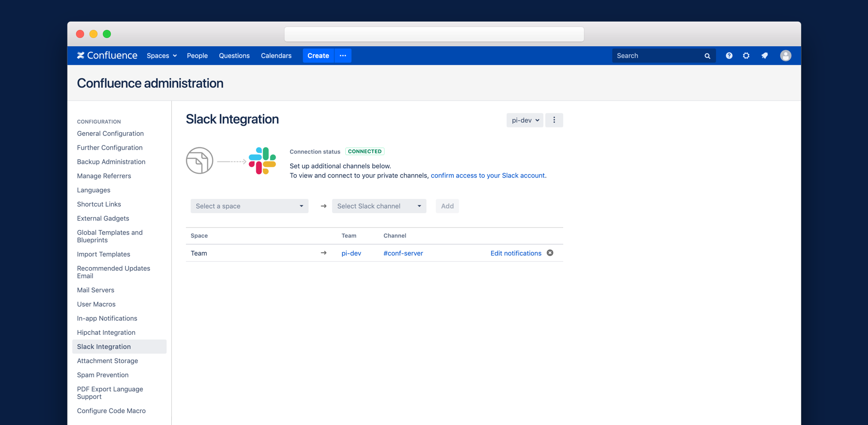
Task: Click the CONNECTED status badge
Action: click(x=365, y=152)
